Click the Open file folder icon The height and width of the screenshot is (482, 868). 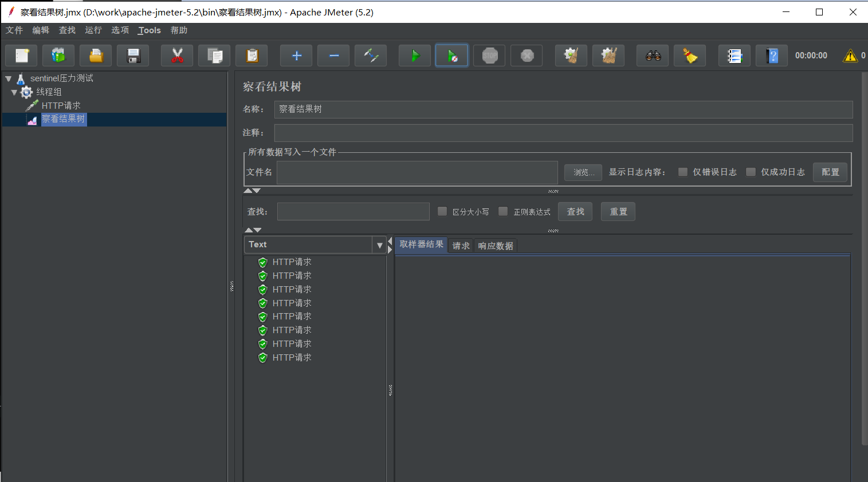(x=96, y=56)
